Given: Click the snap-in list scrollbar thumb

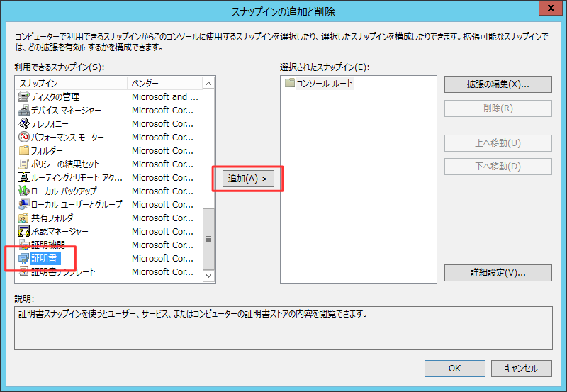Looking at the screenshot, I should coord(208,239).
